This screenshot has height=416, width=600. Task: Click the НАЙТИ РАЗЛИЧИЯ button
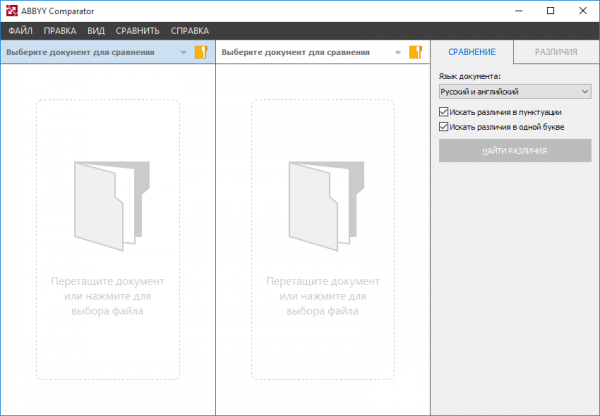515,150
